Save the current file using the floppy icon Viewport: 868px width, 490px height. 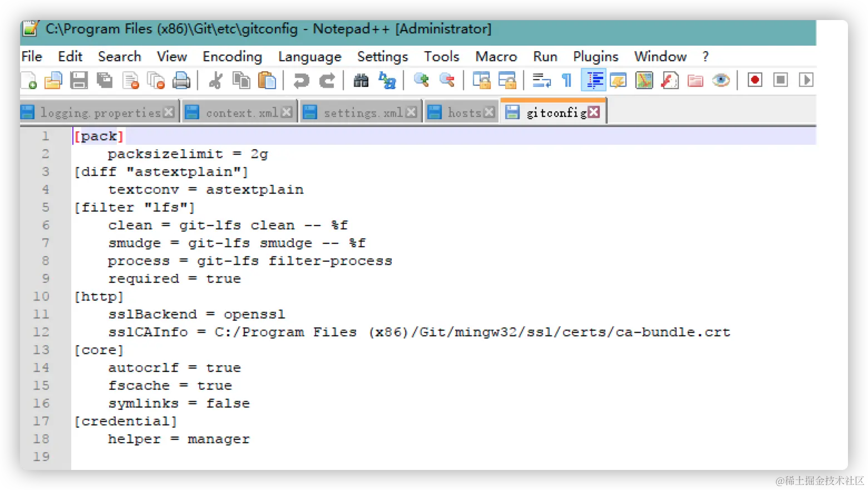[79, 81]
